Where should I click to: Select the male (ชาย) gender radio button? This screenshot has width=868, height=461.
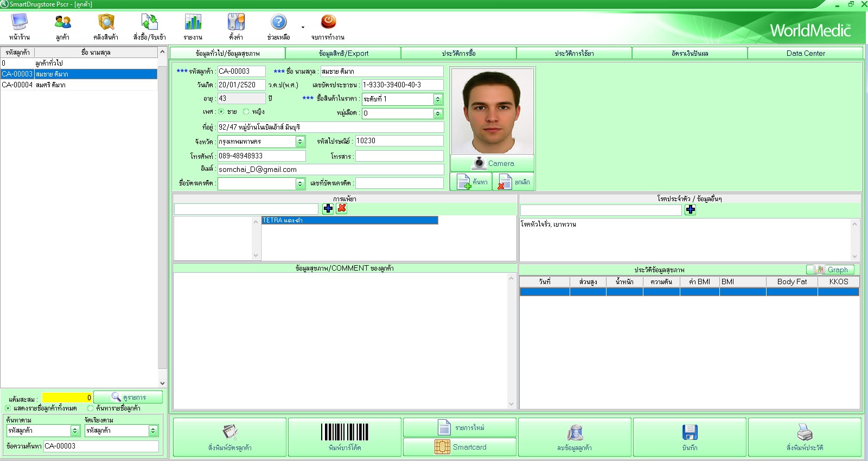pyautogui.click(x=221, y=112)
